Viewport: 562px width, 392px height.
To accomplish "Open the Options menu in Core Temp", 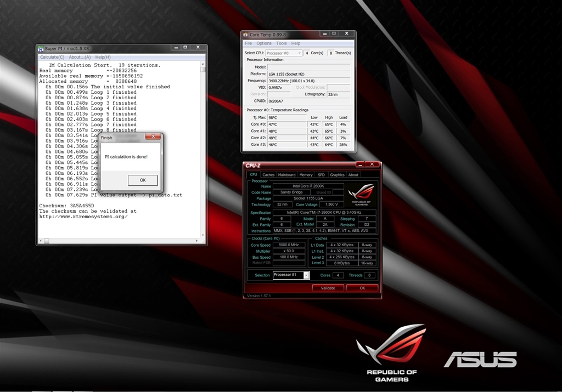I will pos(264,43).
